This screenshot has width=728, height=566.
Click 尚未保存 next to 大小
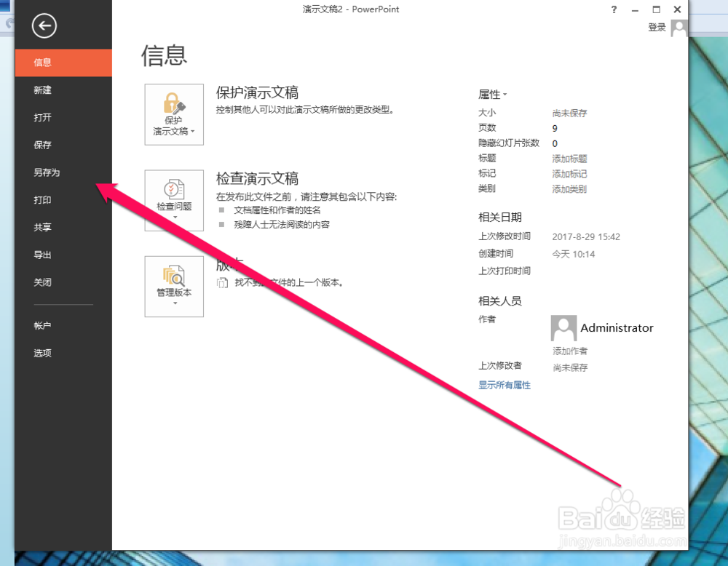pos(569,113)
